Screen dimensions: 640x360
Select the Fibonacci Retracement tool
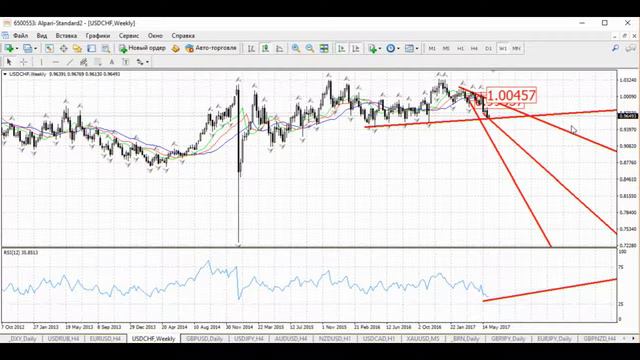[x=98, y=62]
